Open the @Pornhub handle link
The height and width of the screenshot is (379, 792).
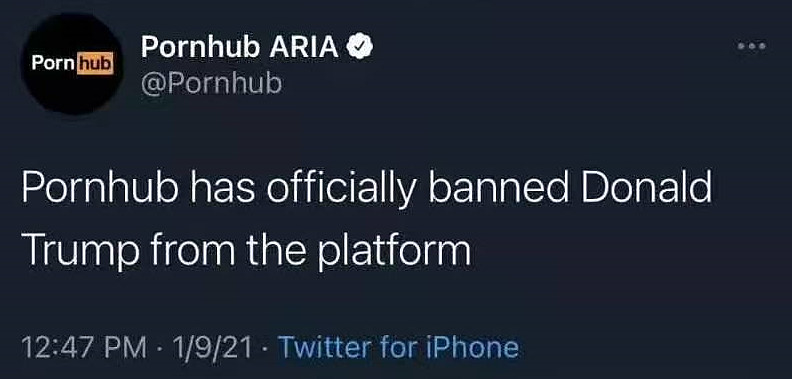pyautogui.click(x=211, y=83)
